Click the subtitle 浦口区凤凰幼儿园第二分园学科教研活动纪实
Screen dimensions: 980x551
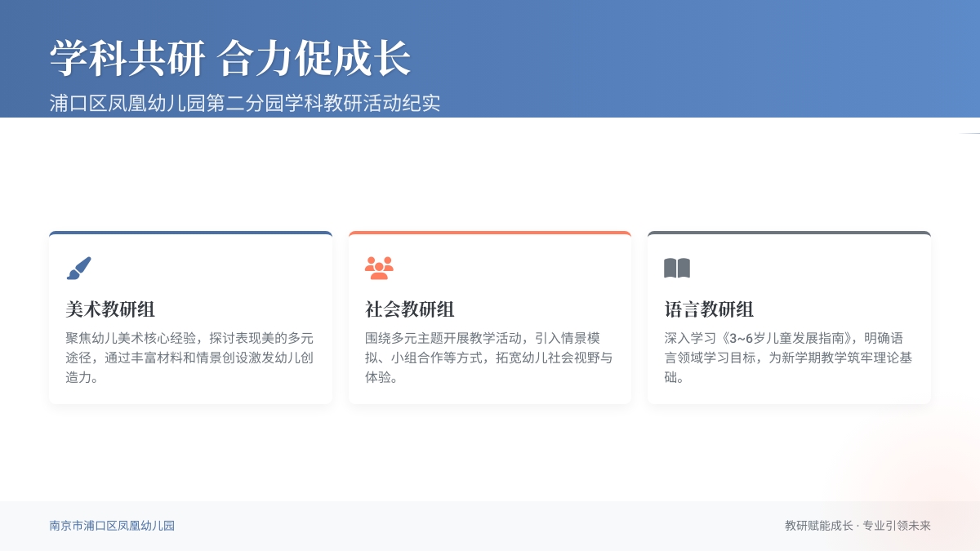pyautogui.click(x=245, y=103)
